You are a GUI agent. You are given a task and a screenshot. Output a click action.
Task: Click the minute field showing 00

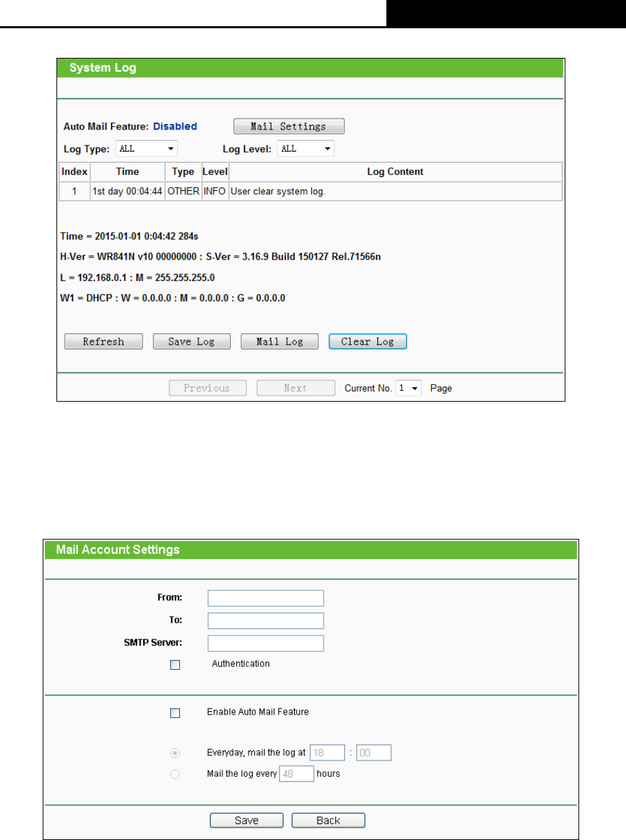[x=374, y=752]
